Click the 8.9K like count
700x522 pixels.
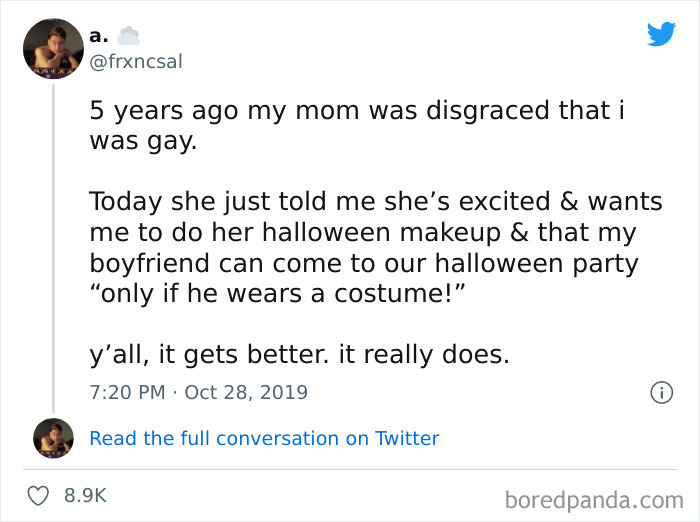coord(85,495)
